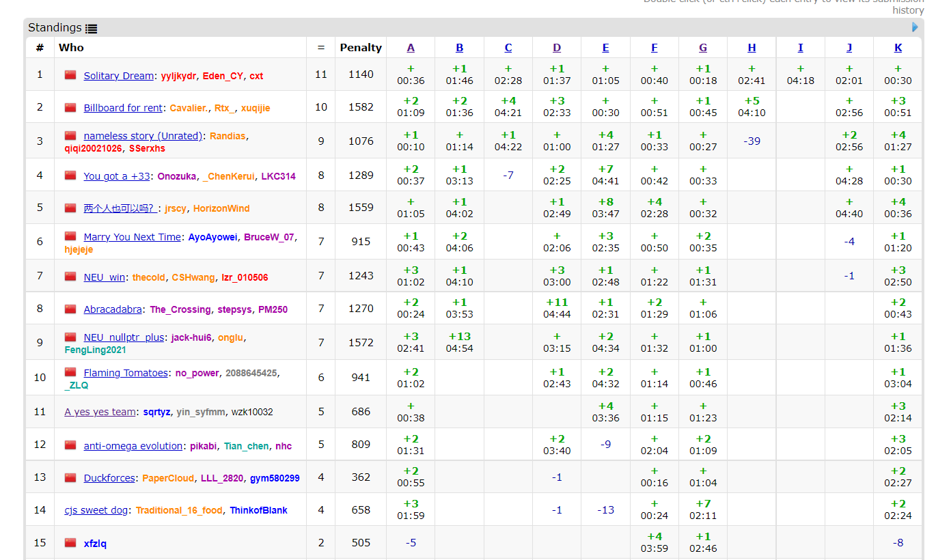Click the +13 result for NEU_nullptr_plus problem B
This screenshot has width=936, height=560.
click(459, 336)
